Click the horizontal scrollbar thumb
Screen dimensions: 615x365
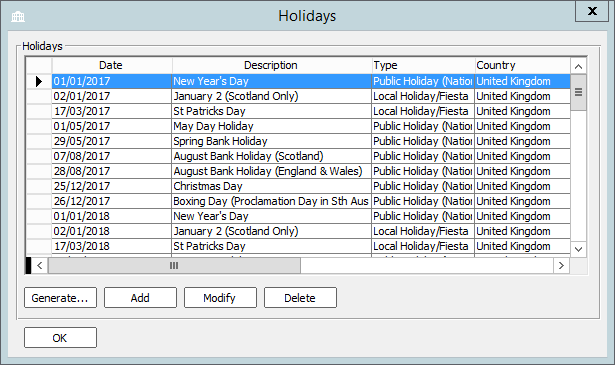(x=174, y=265)
